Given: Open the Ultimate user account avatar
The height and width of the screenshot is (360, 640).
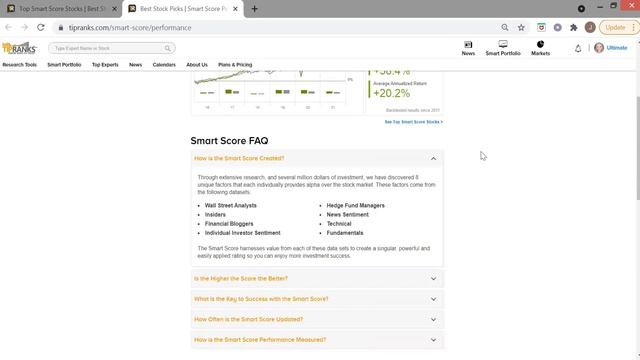Looking at the screenshot, I should coord(599,48).
